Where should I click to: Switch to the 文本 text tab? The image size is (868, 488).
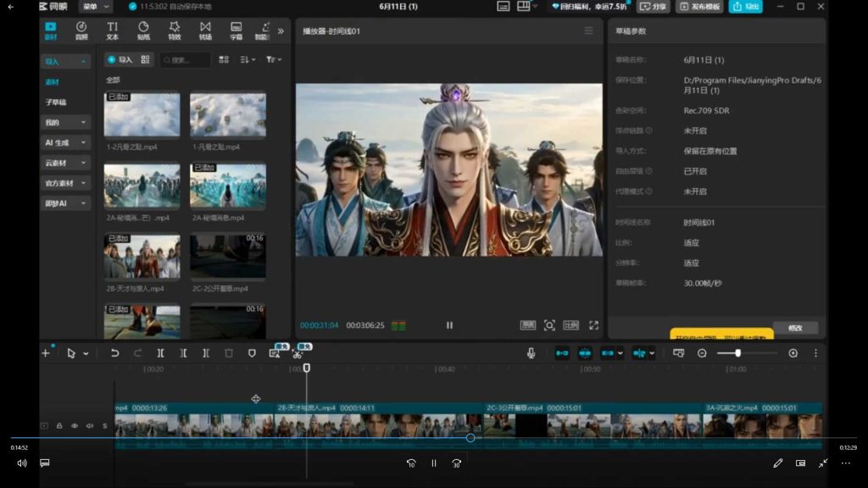[x=113, y=30]
